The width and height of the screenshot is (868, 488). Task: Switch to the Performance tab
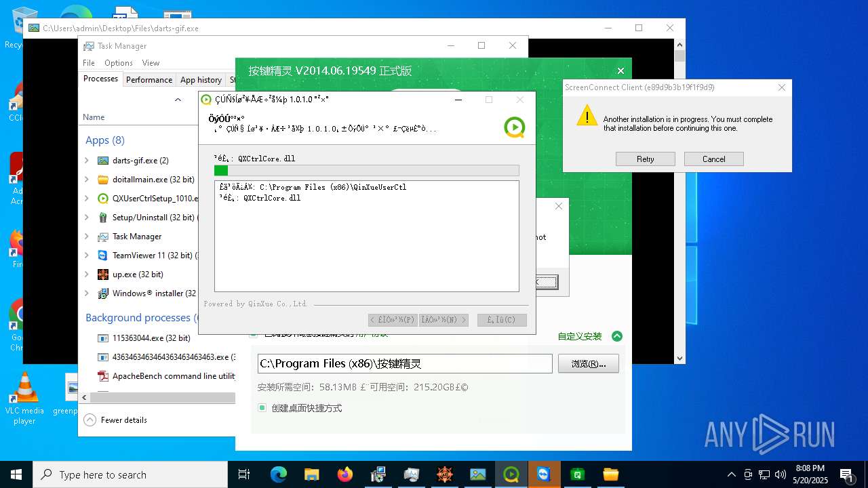tap(149, 80)
